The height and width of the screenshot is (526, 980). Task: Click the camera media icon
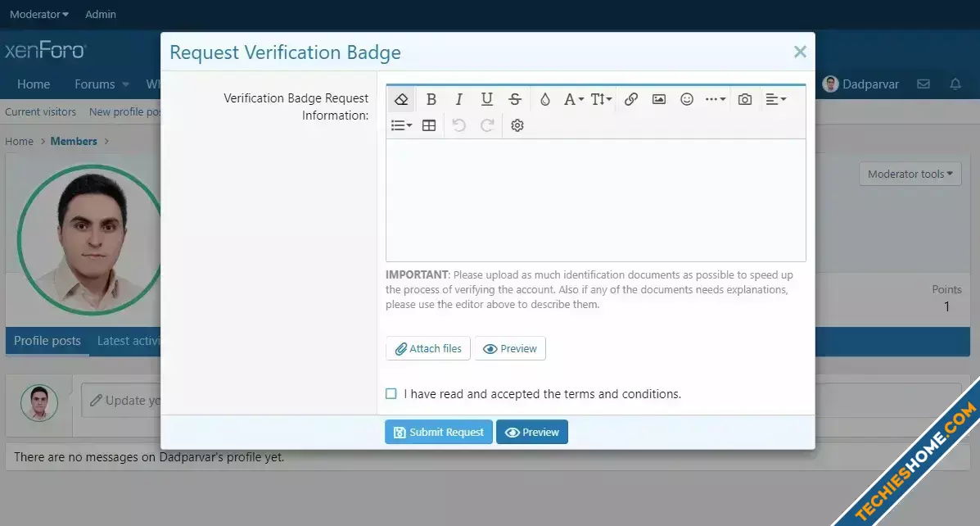coord(745,99)
